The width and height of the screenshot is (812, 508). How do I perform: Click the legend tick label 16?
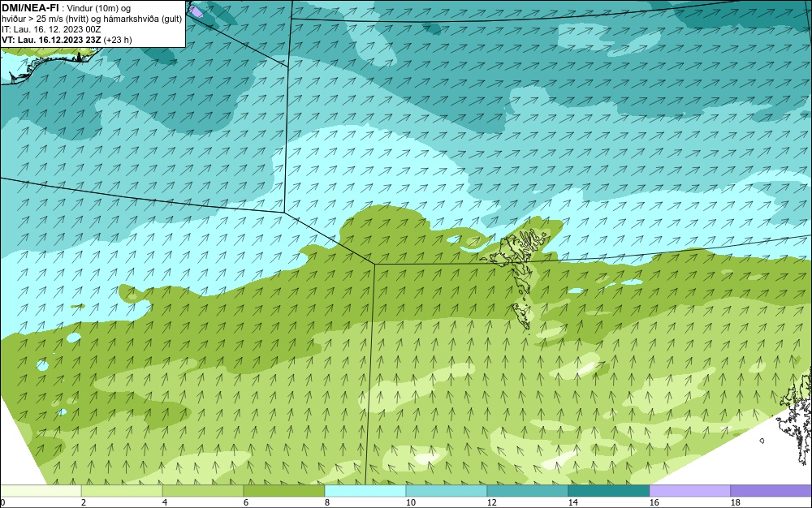[x=654, y=502]
